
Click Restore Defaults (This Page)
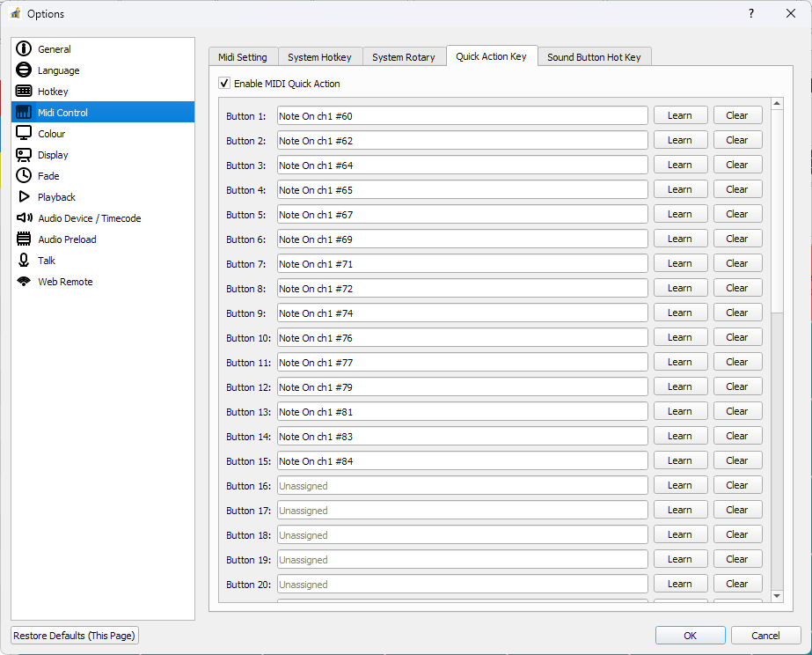click(75, 636)
